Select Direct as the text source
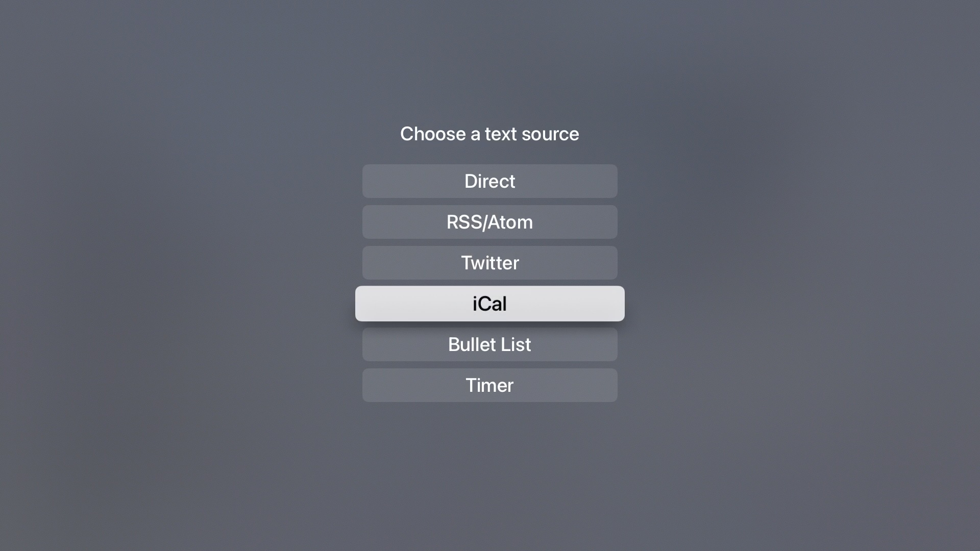The height and width of the screenshot is (551, 980). 489,181
